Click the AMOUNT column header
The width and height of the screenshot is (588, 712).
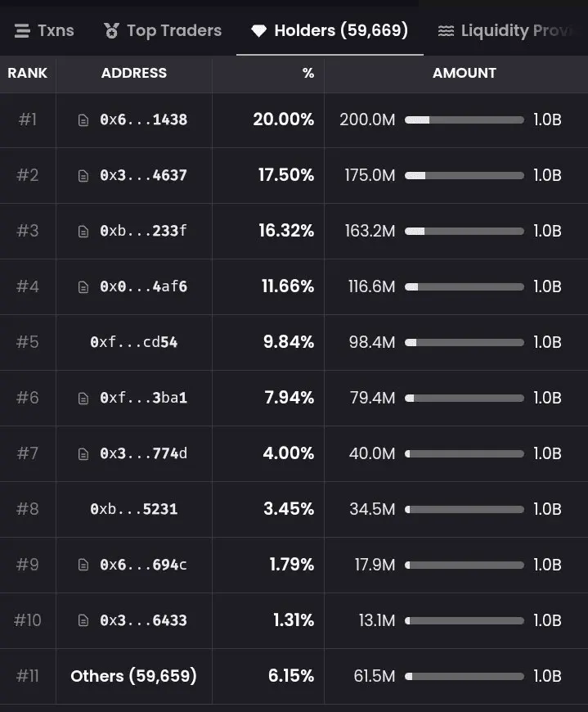tap(464, 73)
